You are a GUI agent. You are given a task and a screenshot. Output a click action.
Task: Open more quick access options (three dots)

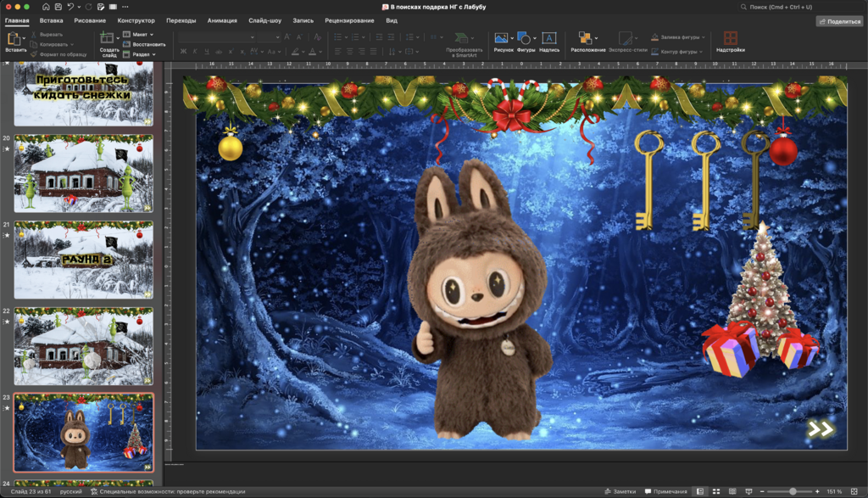coord(125,7)
